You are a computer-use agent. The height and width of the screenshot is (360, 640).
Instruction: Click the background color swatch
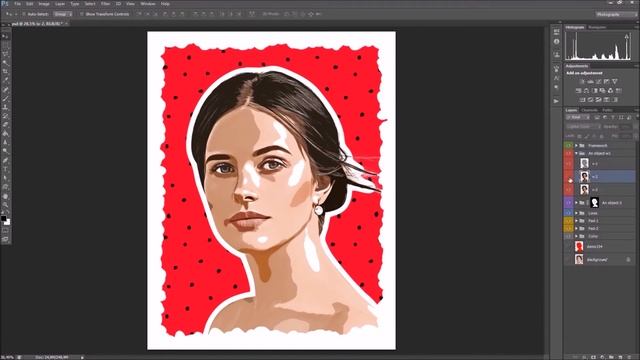(x=7, y=222)
